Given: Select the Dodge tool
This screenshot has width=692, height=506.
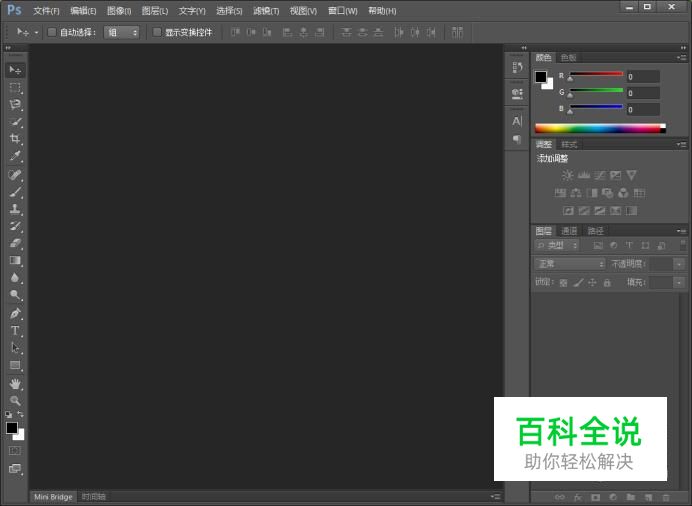Looking at the screenshot, I should tap(15, 295).
